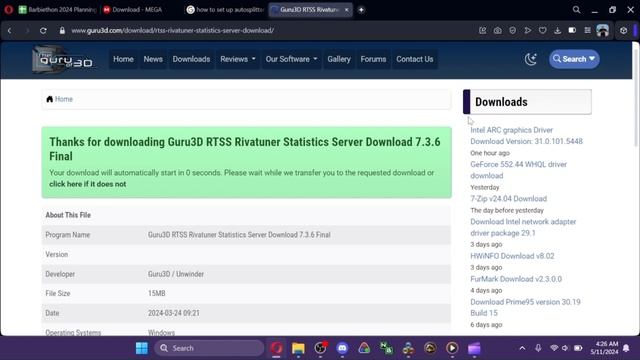Open the ad blocker shield icon
The height and width of the screenshot is (360, 640).
click(x=513, y=31)
